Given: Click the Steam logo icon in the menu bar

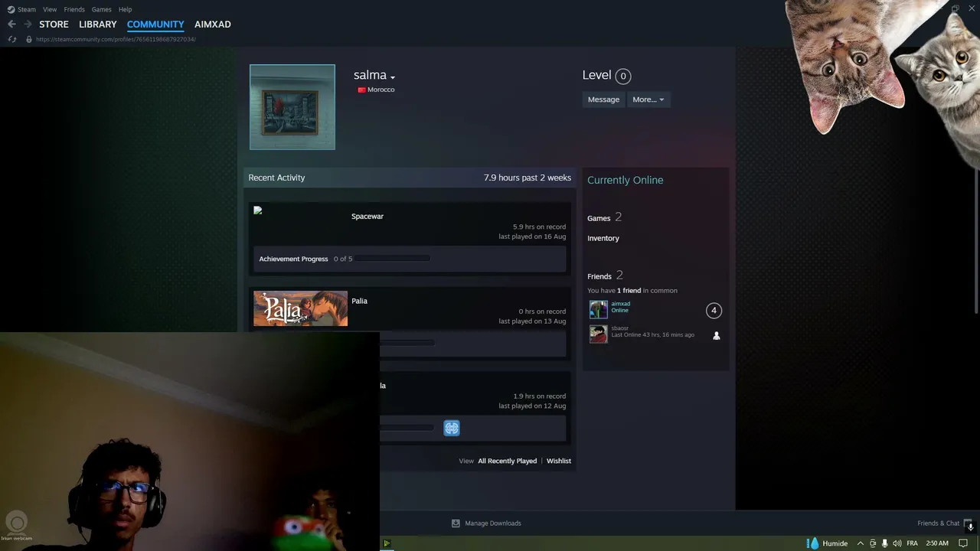Looking at the screenshot, I should (11, 9).
